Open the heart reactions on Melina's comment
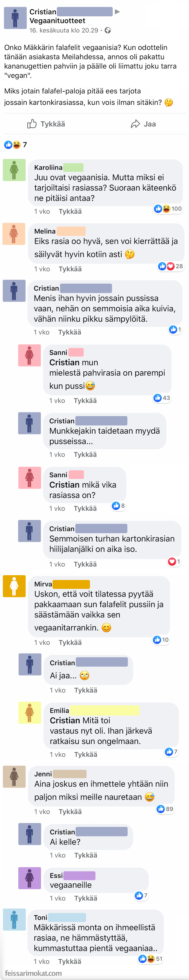189x980 pixels. click(170, 266)
